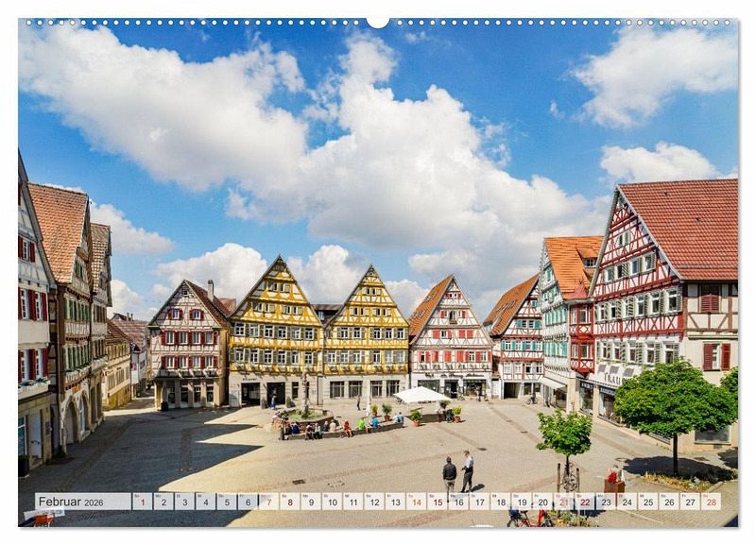Viewport: 756px width, 545px height.
Task: Click date 14 in the February strip
Action: click(416, 502)
